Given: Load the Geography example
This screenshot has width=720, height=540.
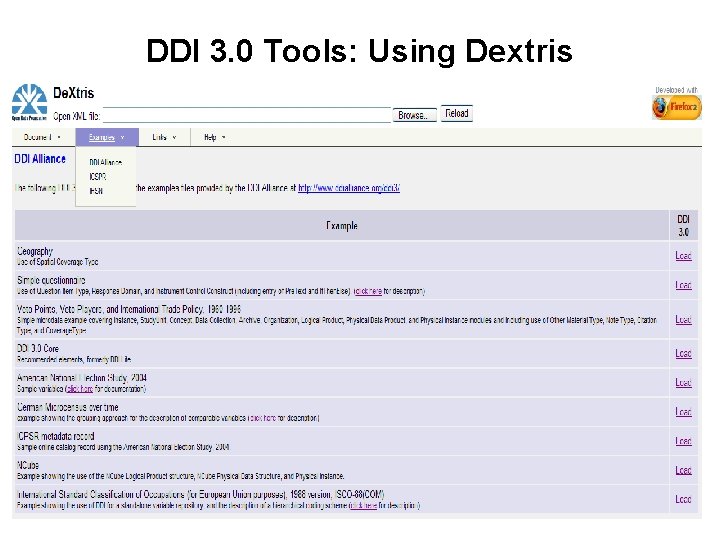Looking at the screenshot, I should tap(683, 256).
